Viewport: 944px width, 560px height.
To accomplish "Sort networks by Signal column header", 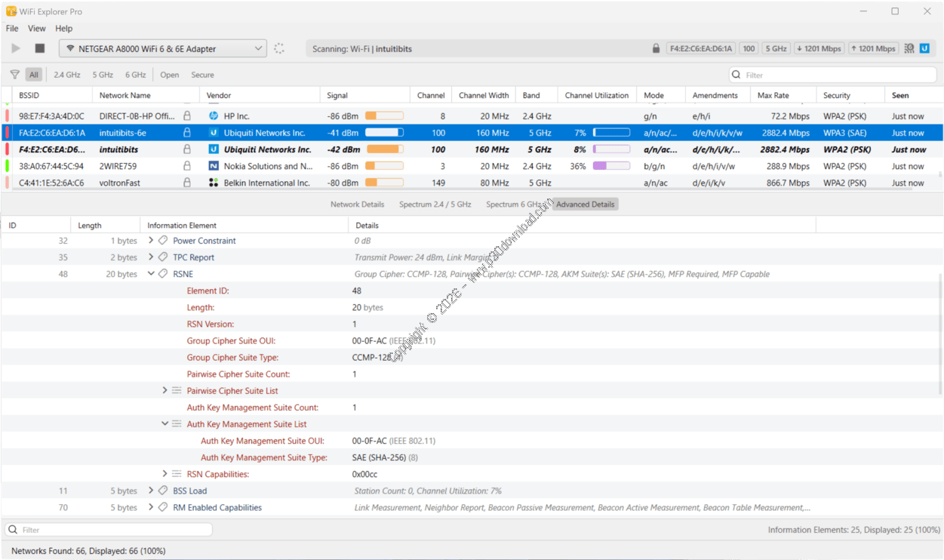I will (x=337, y=96).
